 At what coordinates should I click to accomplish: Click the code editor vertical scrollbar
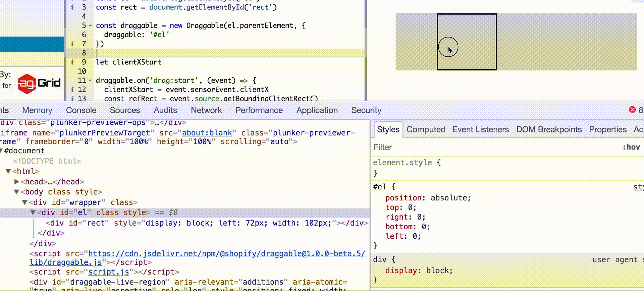[366, 50]
